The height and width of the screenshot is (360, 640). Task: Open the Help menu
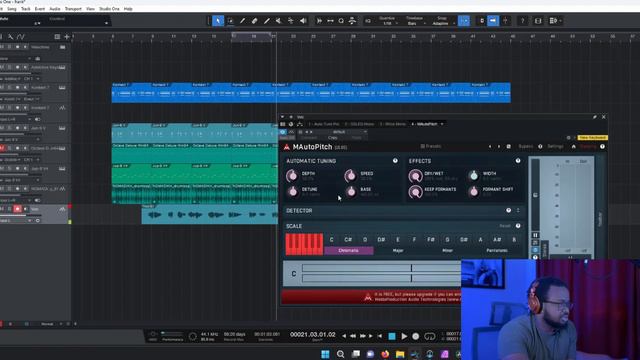pos(128,9)
